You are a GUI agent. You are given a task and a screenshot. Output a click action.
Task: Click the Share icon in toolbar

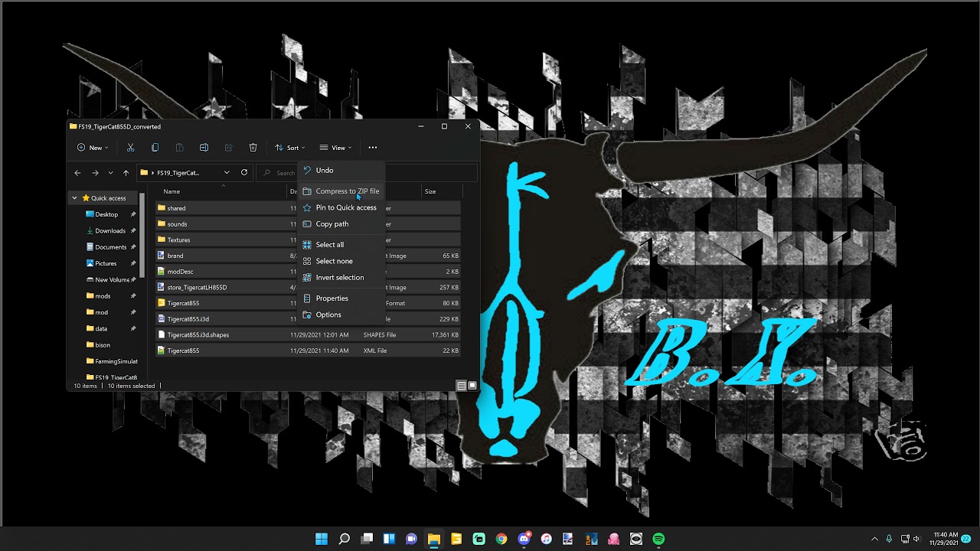[228, 148]
